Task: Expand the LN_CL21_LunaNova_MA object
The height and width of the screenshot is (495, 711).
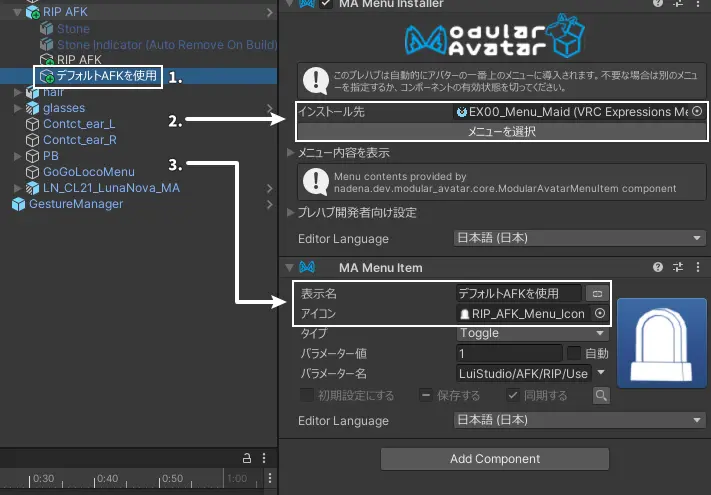Action: click(18, 188)
